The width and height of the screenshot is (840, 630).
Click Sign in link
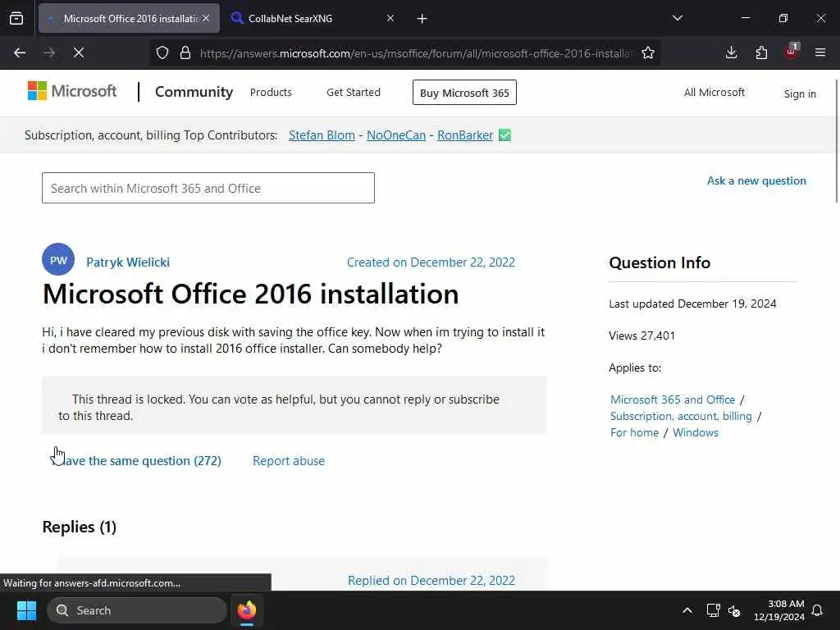tap(800, 94)
